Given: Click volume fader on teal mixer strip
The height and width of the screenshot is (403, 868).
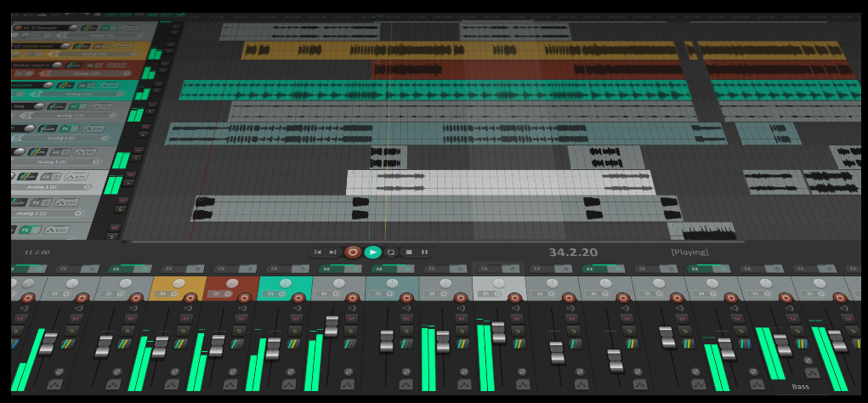Looking at the screenshot, I should pyautogui.click(x=274, y=349).
